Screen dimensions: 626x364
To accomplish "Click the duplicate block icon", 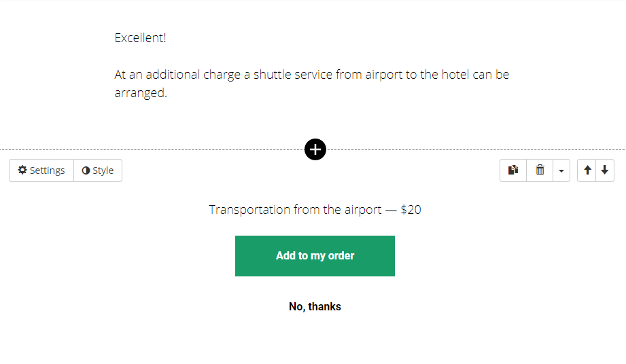I will point(513,170).
